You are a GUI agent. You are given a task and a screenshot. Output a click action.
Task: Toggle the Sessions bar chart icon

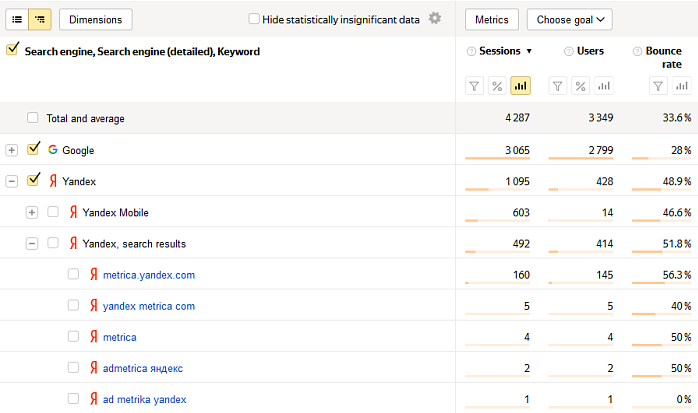pyautogui.click(x=520, y=86)
